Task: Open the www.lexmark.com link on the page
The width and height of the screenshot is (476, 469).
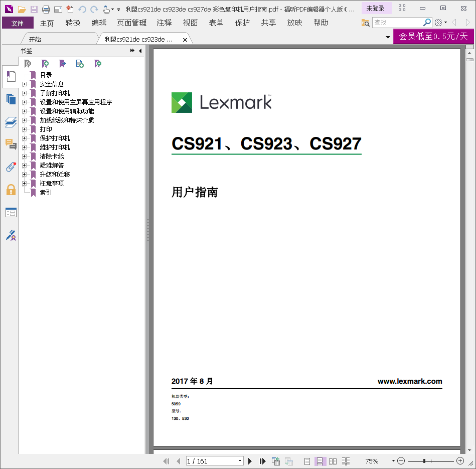Action: coord(410,381)
